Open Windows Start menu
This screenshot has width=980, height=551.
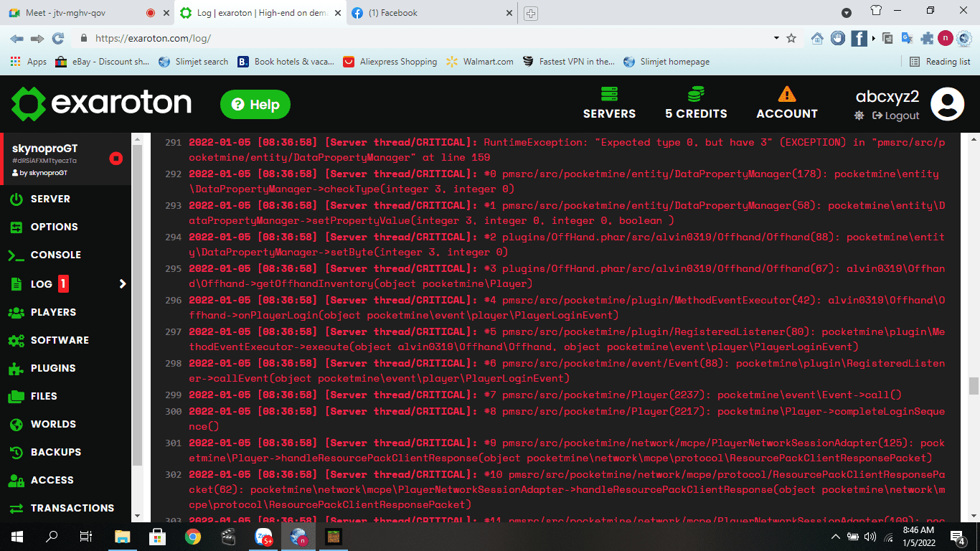[17, 536]
